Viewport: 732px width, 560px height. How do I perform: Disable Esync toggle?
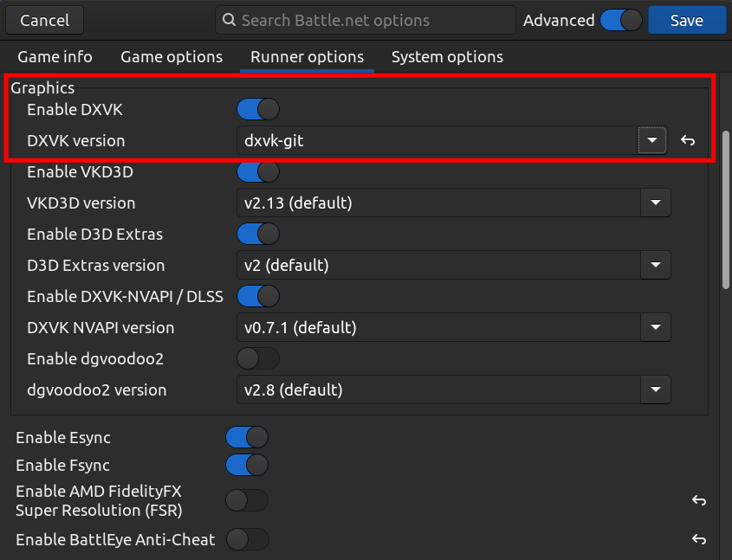coord(247,438)
